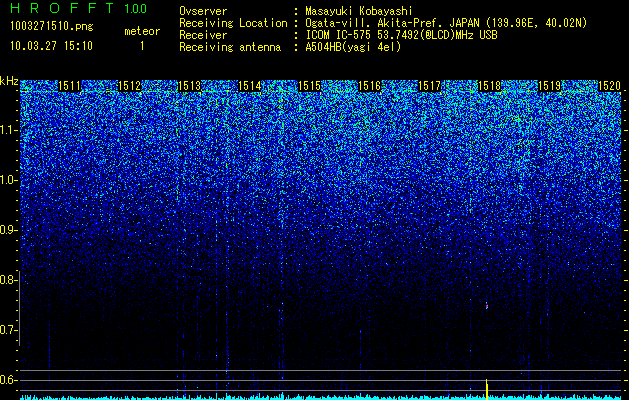The height and width of the screenshot is (400, 629).
Task: Click the meteor count label
Action: tap(142, 31)
